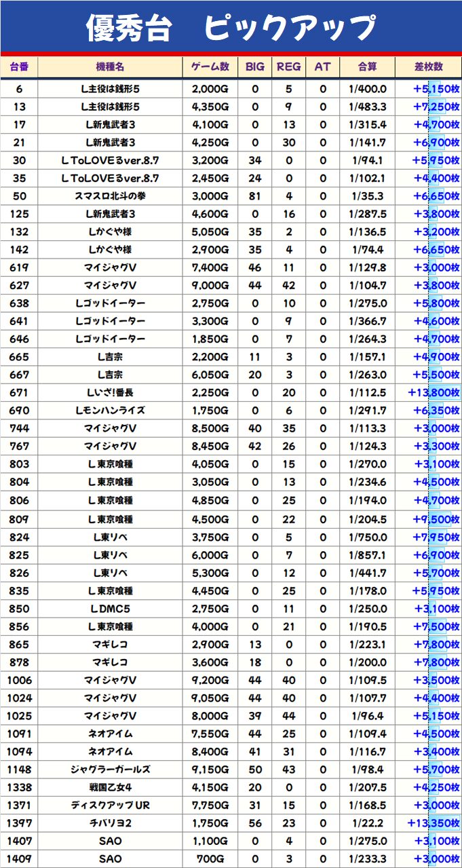This screenshot has width=462, height=868.
Task: Select the +13,800枚 difference cell
Action: (434, 392)
